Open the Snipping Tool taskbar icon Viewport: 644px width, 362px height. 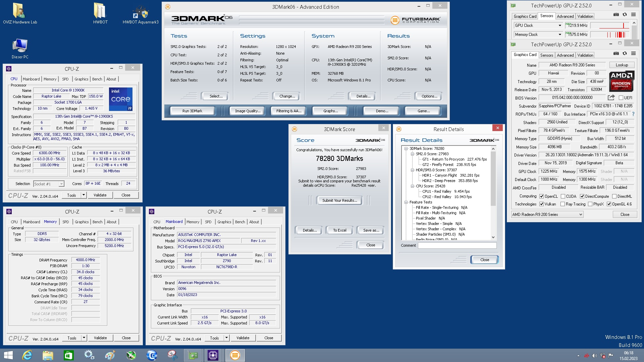[172, 355]
